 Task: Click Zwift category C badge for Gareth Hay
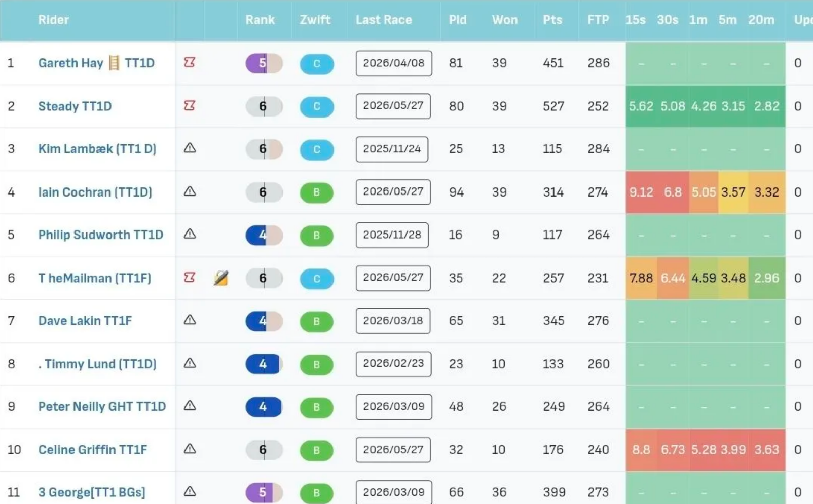pyautogui.click(x=317, y=64)
